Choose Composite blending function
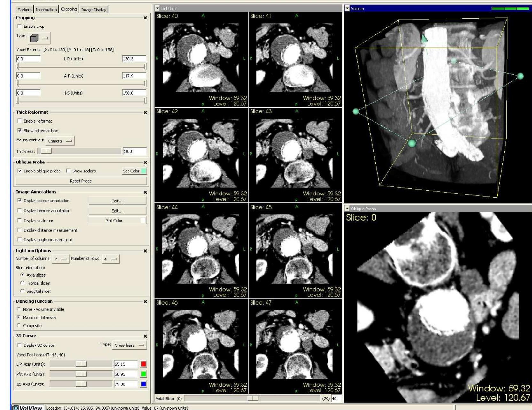The width and height of the screenshot is (532, 410). point(19,325)
